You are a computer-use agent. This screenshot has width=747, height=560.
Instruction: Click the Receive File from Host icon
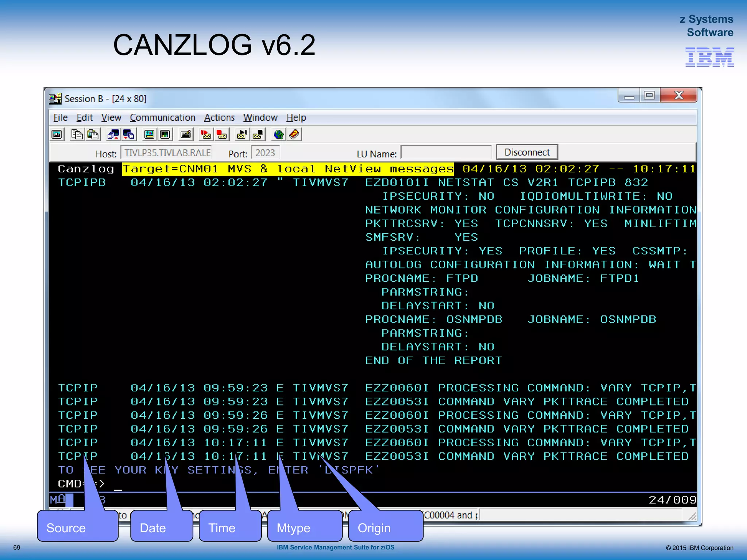(x=129, y=135)
